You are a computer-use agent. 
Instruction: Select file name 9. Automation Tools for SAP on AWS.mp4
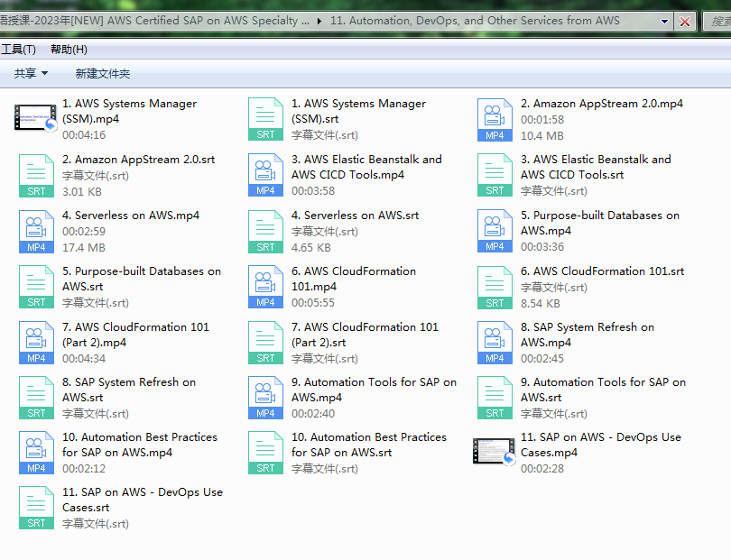point(374,390)
